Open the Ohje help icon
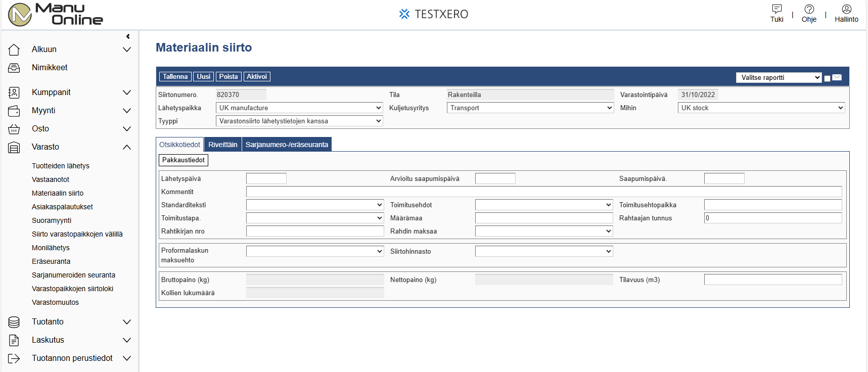Image resolution: width=868 pixels, height=372 pixels. 809,9
